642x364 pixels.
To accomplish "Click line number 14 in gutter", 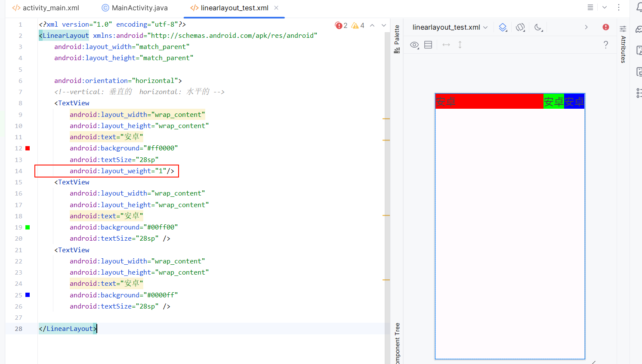I will point(19,171).
